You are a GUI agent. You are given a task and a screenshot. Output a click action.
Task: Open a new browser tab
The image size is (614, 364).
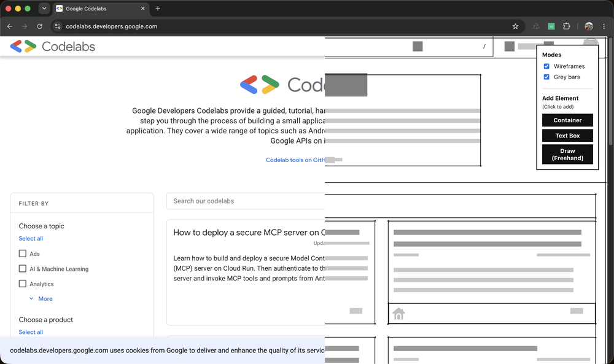coord(158,8)
